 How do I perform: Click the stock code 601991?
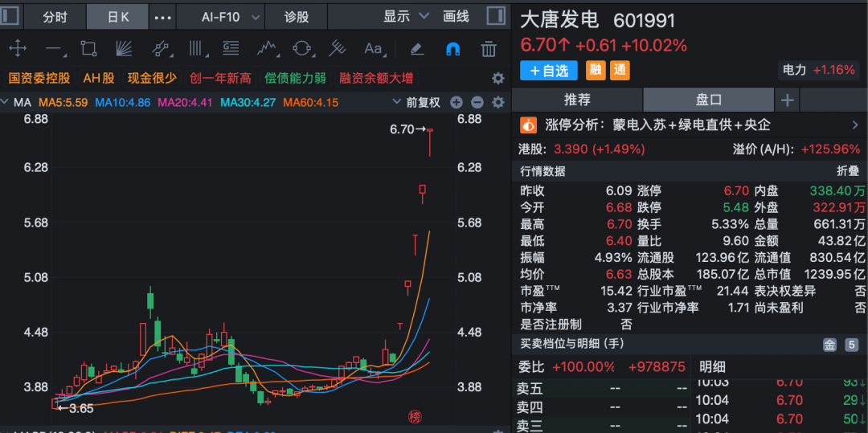(645, 20)
